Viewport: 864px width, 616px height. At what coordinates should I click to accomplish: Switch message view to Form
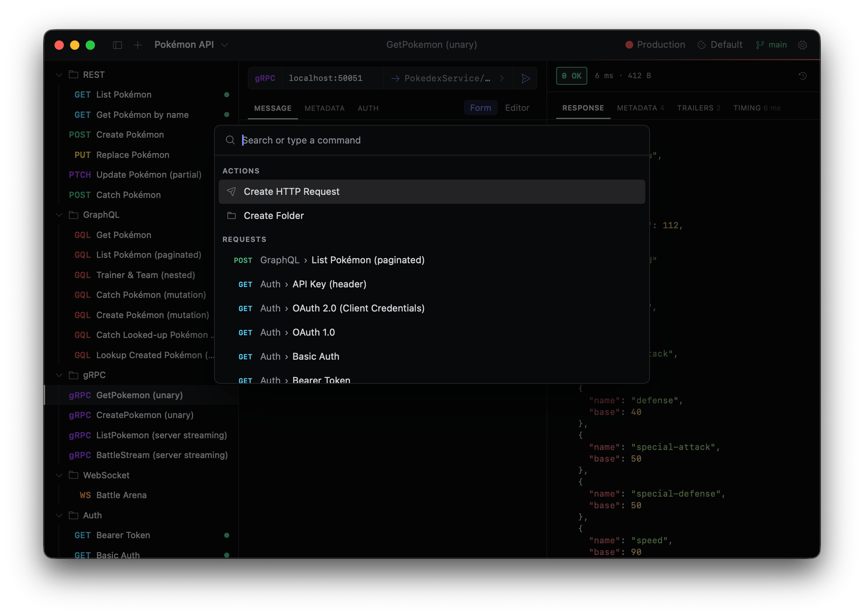(481, 108)
